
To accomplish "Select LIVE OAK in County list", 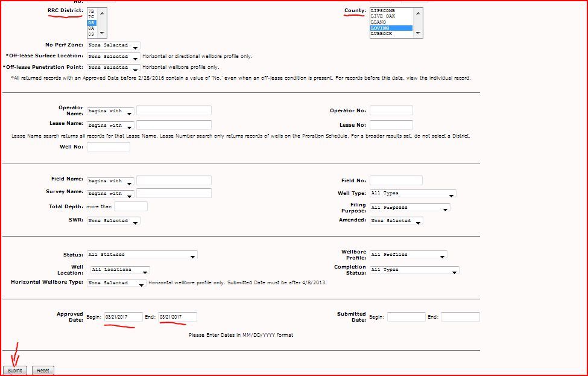I will (x=391, y=16).
